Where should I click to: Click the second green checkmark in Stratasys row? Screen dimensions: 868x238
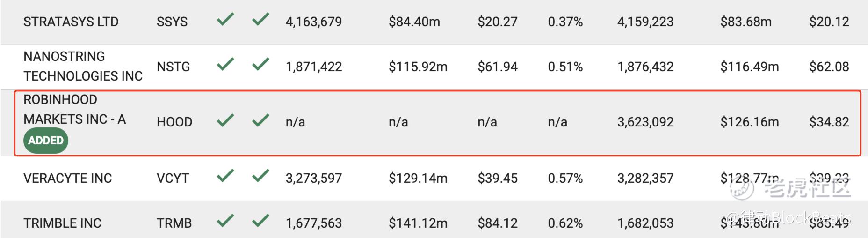(x=260, y=20)
